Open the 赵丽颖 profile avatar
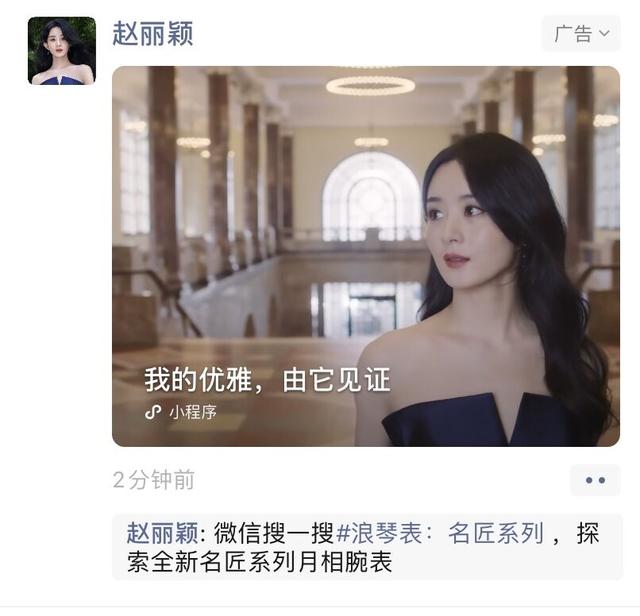Screen dimensions: 640x616 62,51
